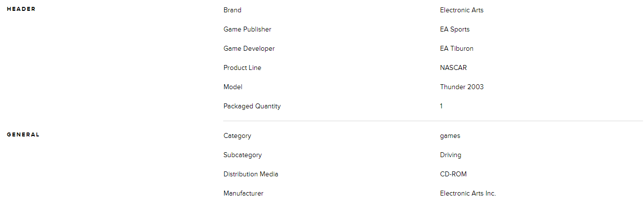Click the Game Developer label
This screenshot has height=200, width=644.
pyautogui.click(x=249, y=48)
